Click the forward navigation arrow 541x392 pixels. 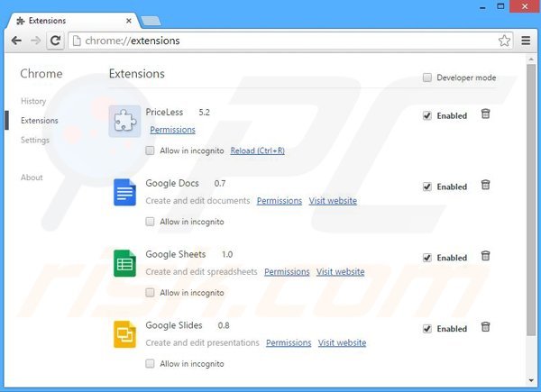click(x=35, y=41)
